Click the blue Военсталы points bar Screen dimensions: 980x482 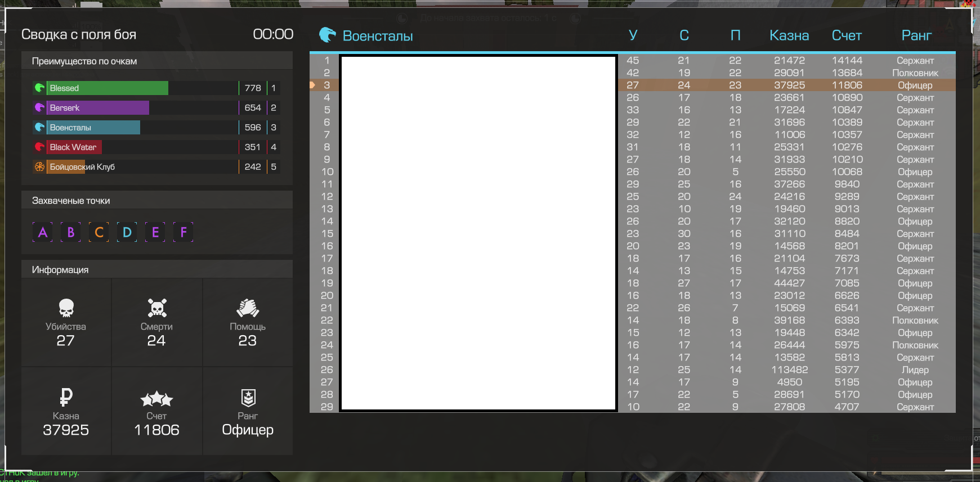[x=93, y=127]
